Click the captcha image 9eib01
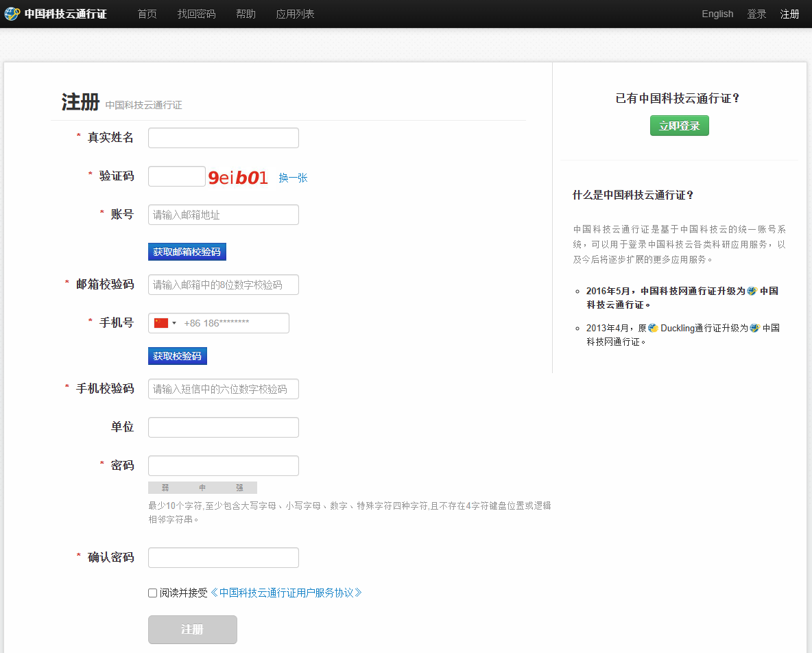Image resolution: width=812 pixels, height=653 pixels. [x=237, y=178]
